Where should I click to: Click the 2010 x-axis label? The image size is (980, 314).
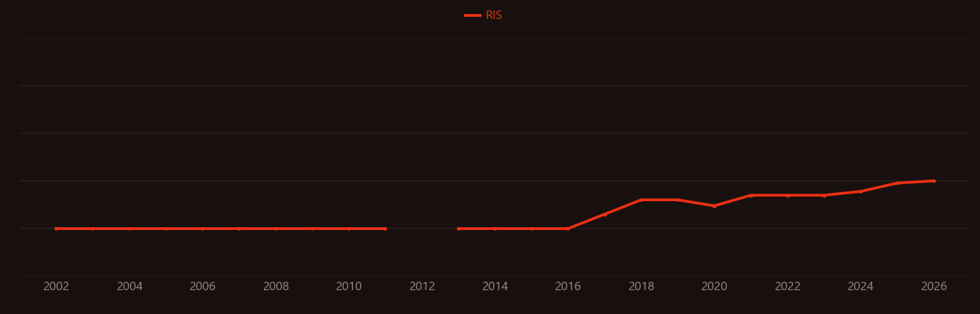click(x=349, y=286)
